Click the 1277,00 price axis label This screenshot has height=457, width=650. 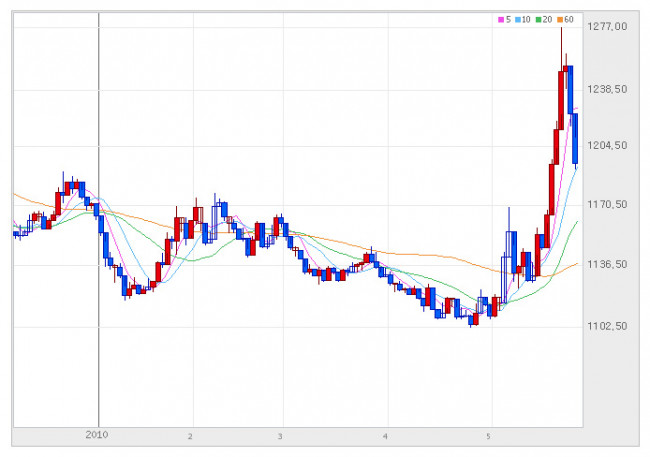[x=607, y=27]
